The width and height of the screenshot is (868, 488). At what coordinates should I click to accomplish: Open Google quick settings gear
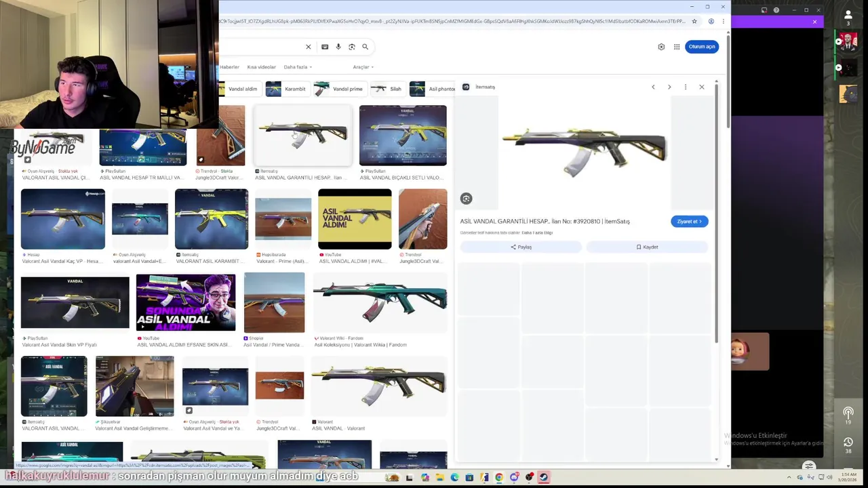point(661,47)
